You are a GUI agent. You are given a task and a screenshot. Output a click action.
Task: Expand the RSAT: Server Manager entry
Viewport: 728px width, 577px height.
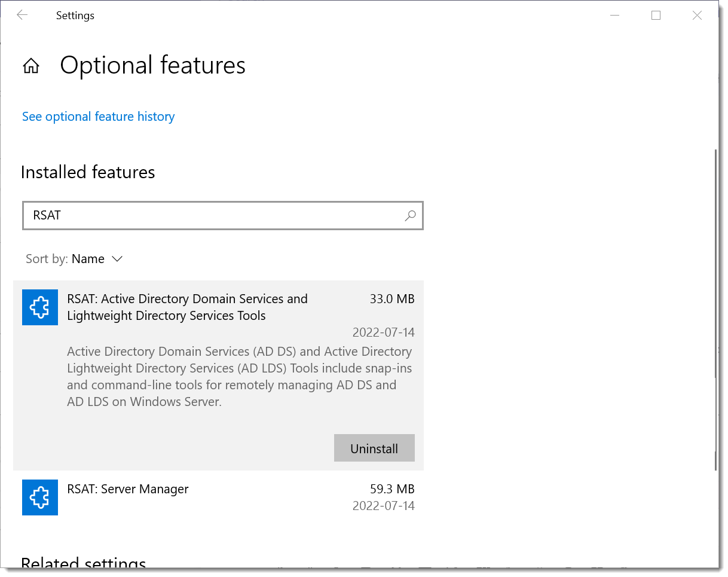pos(218,497)
